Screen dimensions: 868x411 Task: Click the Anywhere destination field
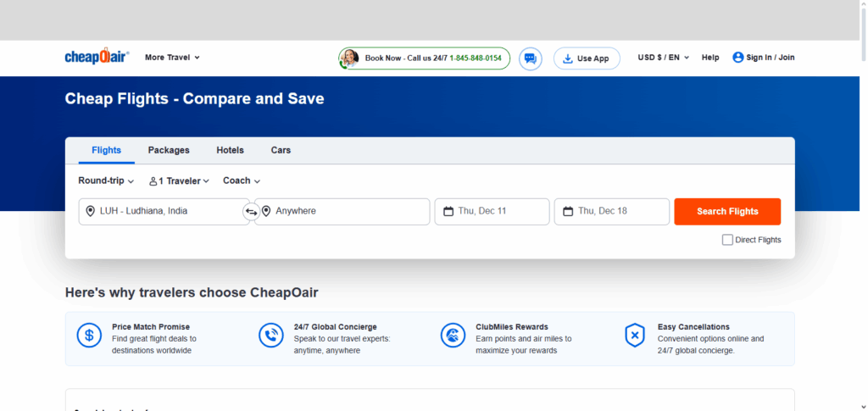[342, 212]
